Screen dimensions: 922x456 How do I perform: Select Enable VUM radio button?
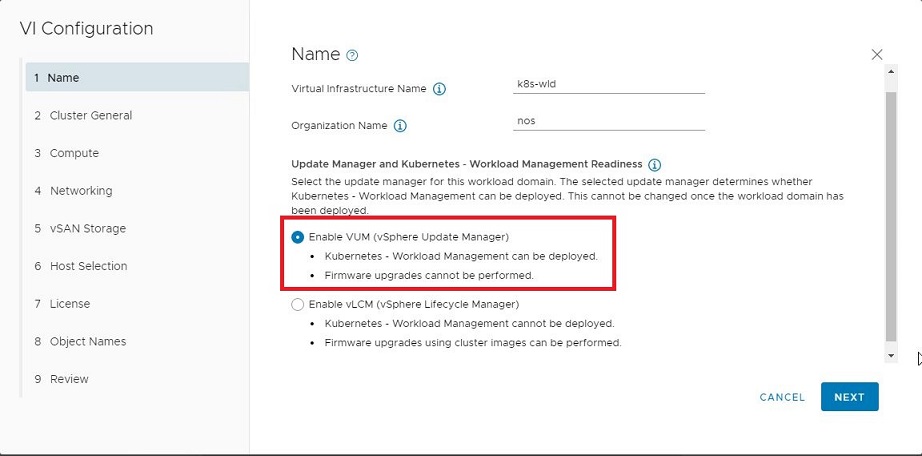coord(298,237)
